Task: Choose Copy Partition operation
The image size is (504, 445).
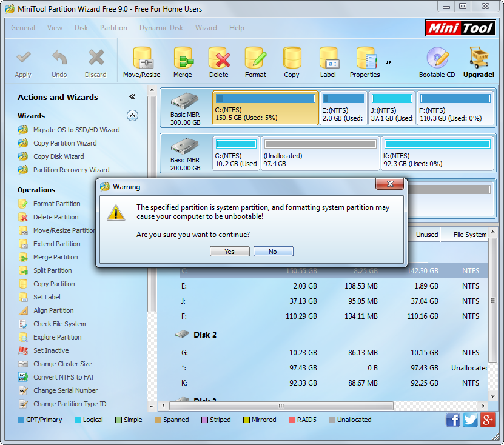Action: click(x=54, y=284)
